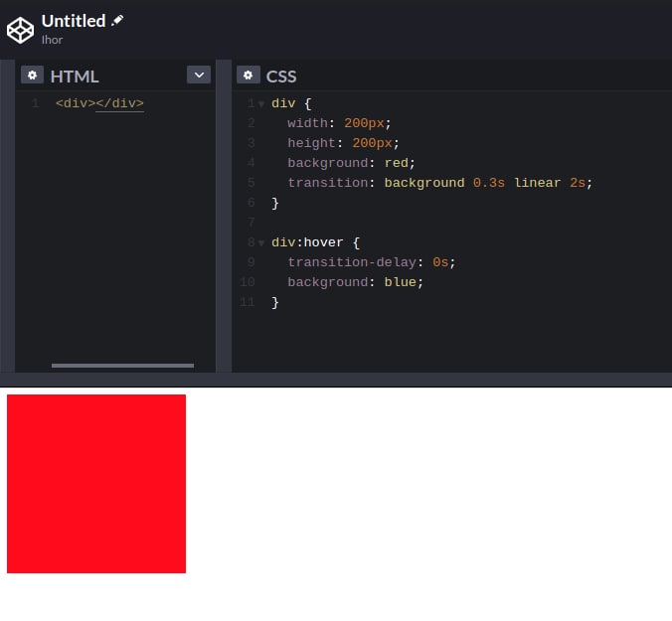Screen dimensions: 672x621
Task: Click the transition property line
Action: pyautogui.click(x=440, y=183)
